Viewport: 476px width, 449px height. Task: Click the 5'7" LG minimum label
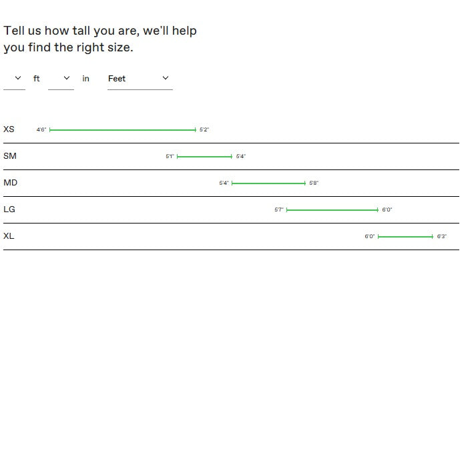click(x=279, y=210)
